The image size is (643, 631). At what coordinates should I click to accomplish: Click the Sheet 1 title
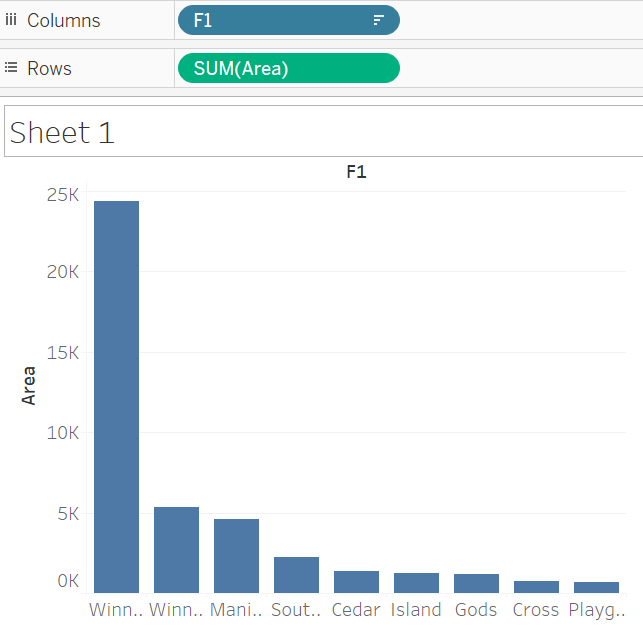[x=62, y=133]
